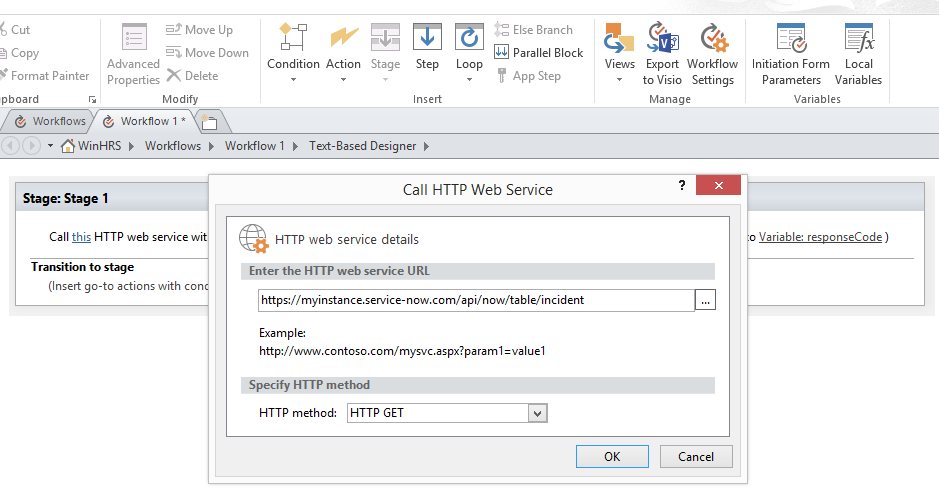Click Move Down in Modify group
The height and width of the screenshot is (493, 939).
tap(207, 53)
